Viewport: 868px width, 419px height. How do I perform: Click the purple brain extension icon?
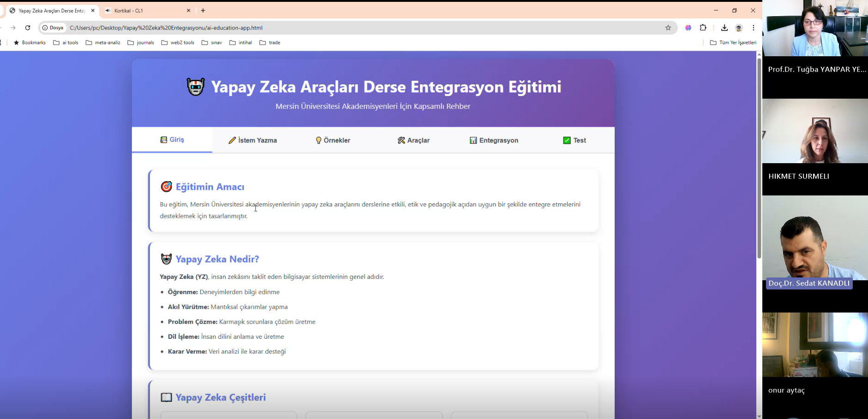tap(688, 28)
